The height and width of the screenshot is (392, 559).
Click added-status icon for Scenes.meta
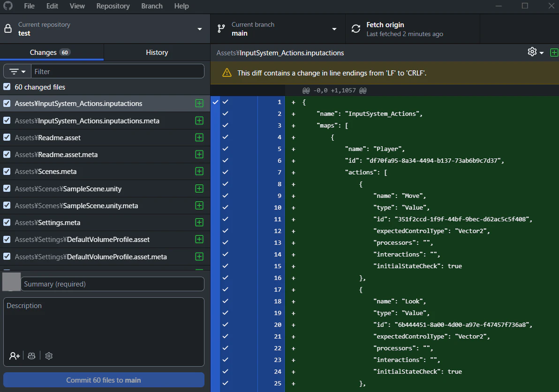point(199,171)
